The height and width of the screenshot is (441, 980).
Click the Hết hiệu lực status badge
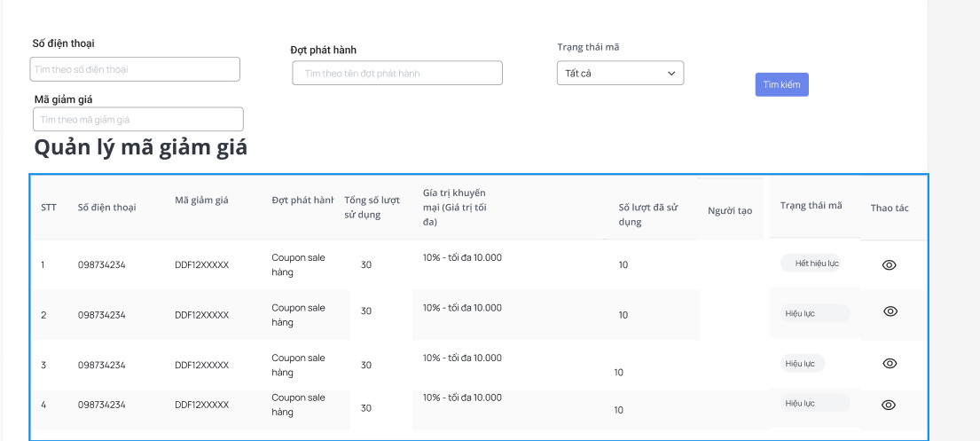click(811, 264)
